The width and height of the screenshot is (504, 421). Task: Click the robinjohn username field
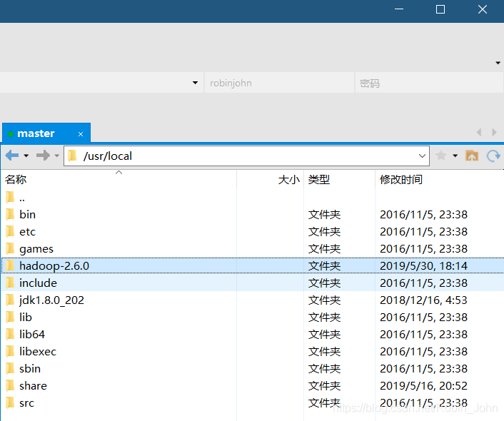pos(279,83)
